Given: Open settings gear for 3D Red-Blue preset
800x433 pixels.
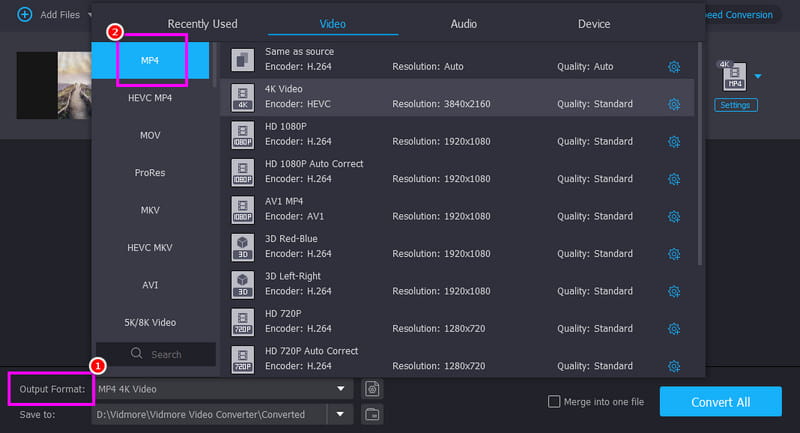Looking at the screenshot, I should (x=673, y=254).
